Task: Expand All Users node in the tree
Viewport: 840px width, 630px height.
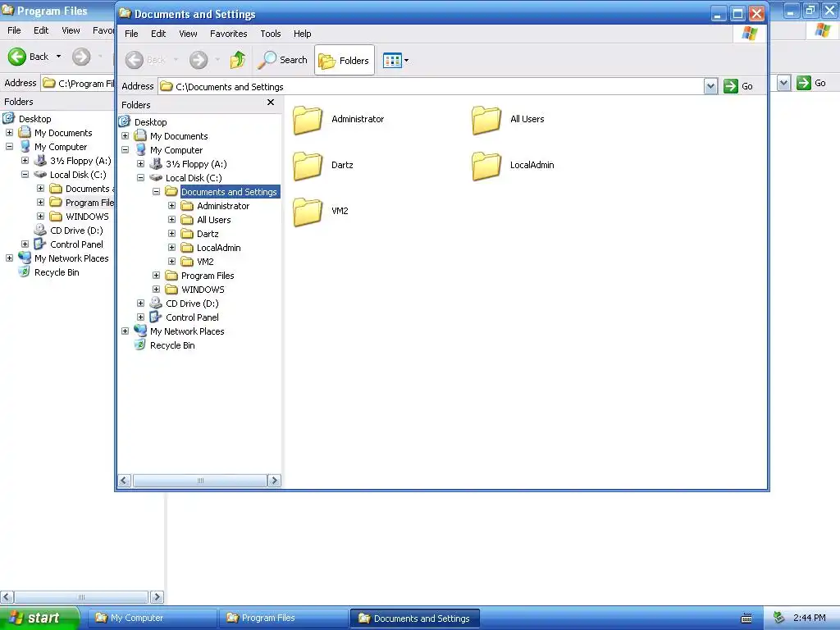Action: (x=172, y=220)
